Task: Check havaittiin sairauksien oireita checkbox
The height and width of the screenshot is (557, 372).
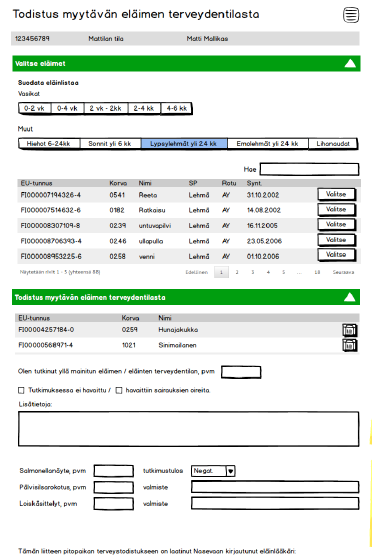Action: [x=119, y=390]
